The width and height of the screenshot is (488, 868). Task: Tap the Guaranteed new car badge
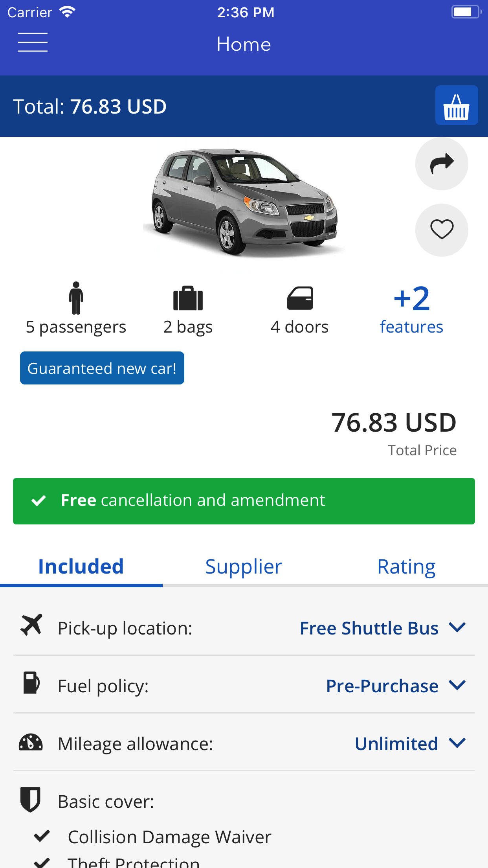point(102,368)
